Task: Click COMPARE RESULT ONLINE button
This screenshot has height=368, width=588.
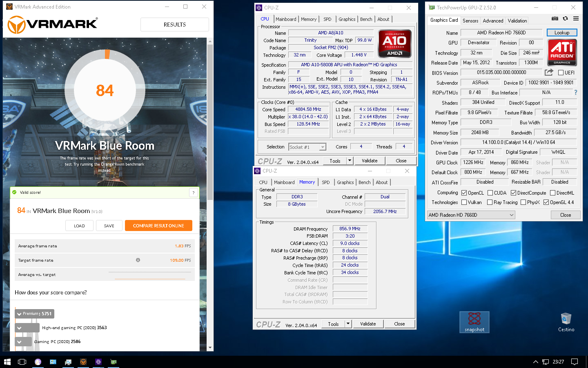Action: coord(158,226)
